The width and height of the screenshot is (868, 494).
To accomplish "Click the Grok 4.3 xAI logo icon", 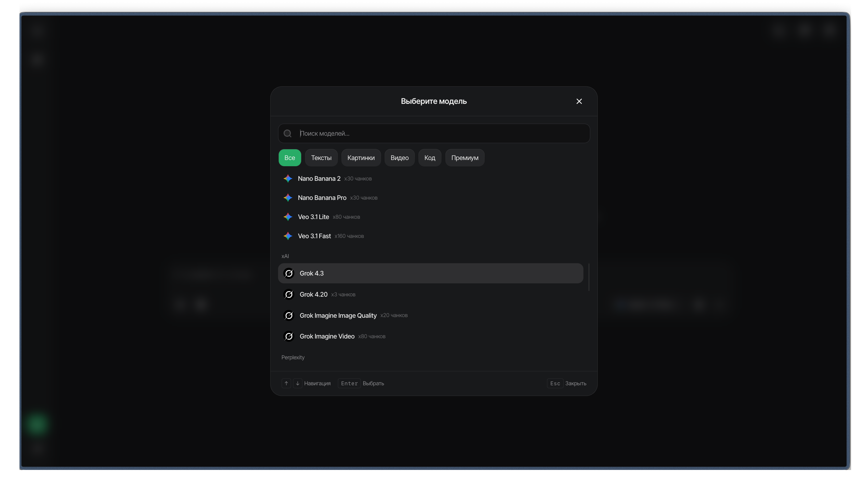I will (x=288, y=273).
